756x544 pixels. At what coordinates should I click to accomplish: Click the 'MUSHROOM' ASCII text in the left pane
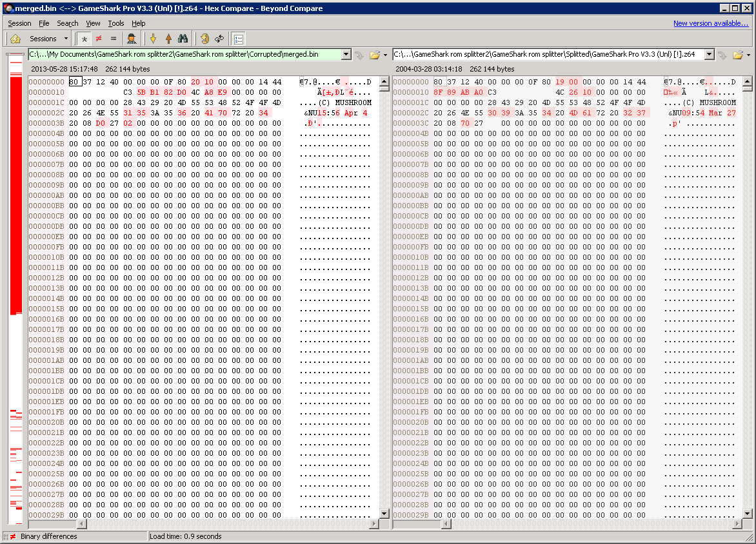pyautogui.click(x=353, y=102)
